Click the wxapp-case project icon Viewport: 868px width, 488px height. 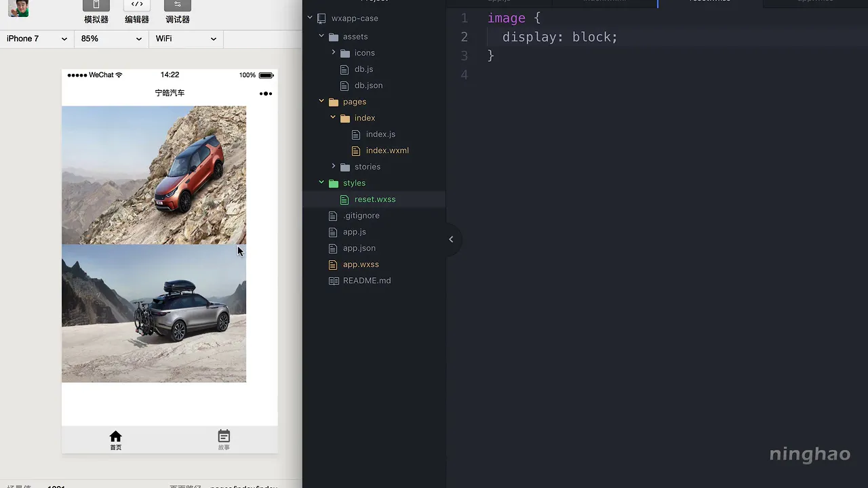[x=321, y=18]
